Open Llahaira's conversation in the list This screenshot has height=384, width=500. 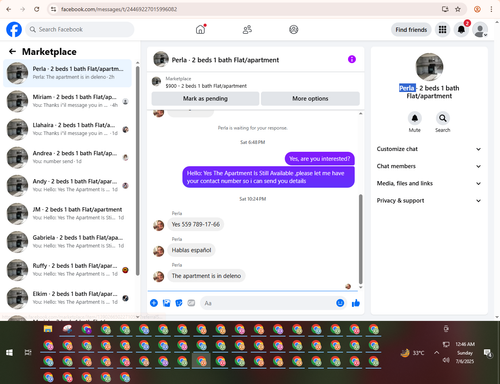click(67, 129)
